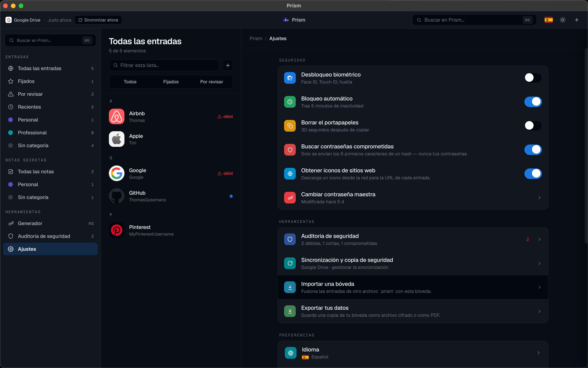Click the Prism breadcrumb link
The image size is (588, 368).
pyautogui.click(x=256, y=39)
